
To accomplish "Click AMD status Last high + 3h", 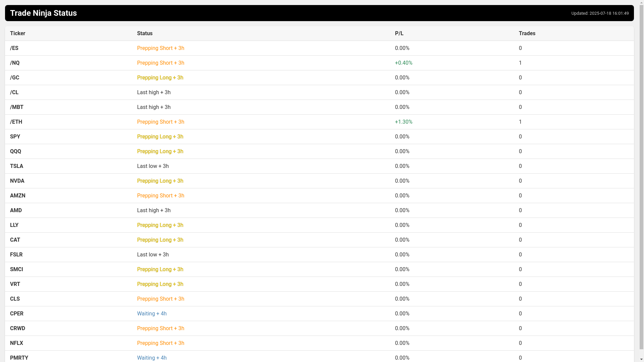I will click(154, 210).
